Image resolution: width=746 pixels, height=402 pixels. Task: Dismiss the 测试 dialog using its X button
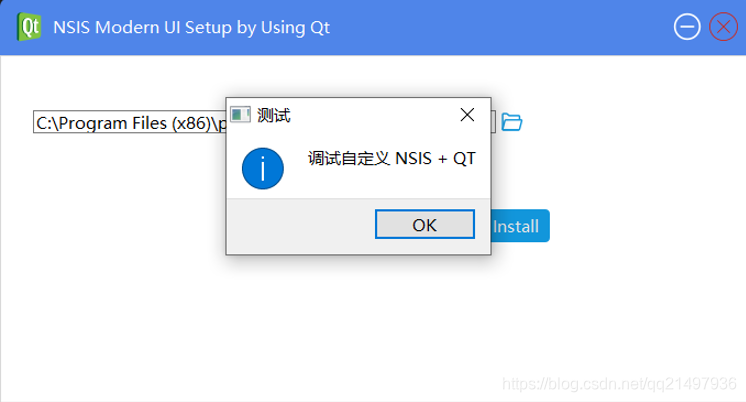[467, 115]
